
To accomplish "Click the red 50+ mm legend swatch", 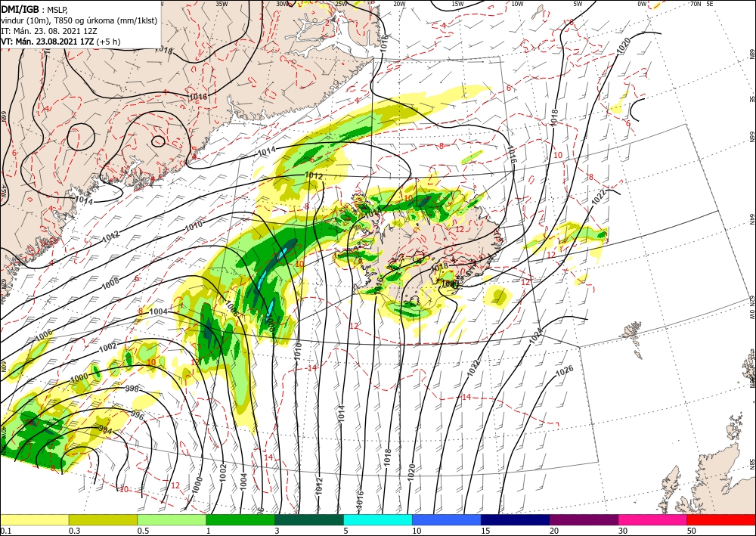I will pos(721,519).
